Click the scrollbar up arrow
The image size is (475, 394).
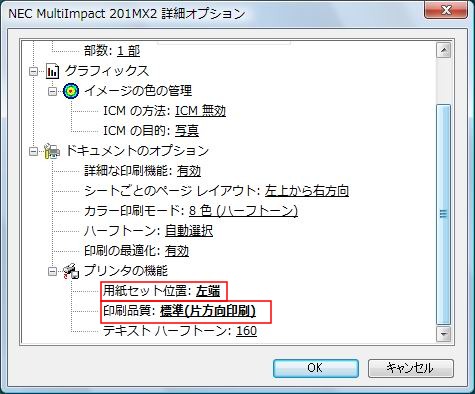pyautogui.click(x=444, y=51)
